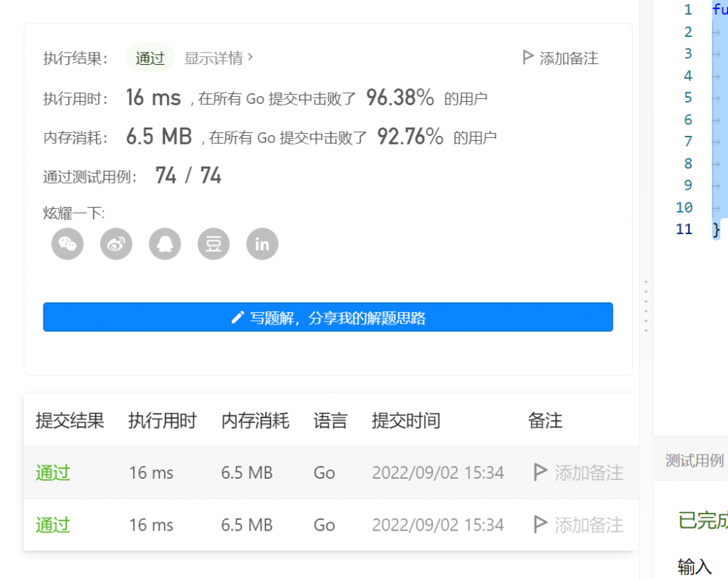Share results via LinkedIn icon
Image resolution: width=728 pixels, height=579 pixels.
click(x=262, y=244)
